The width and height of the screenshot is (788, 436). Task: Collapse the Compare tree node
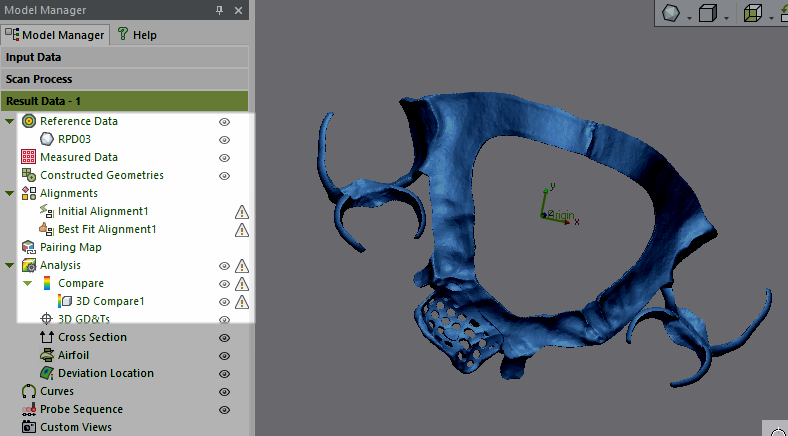tap(28, 283)
